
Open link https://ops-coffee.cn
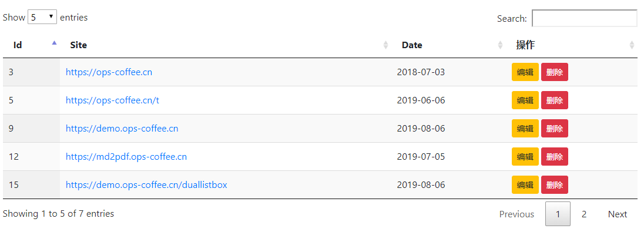click(x=109, y=72)
